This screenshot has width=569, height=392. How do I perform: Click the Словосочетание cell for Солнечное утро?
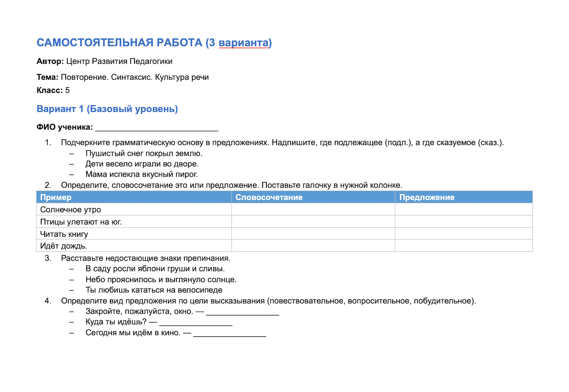pos(313,210)
